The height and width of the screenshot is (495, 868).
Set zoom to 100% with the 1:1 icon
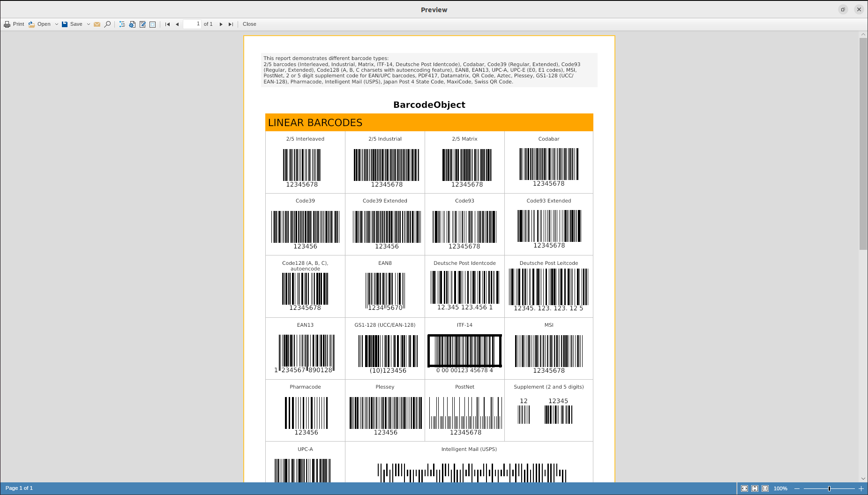point(765,488)
